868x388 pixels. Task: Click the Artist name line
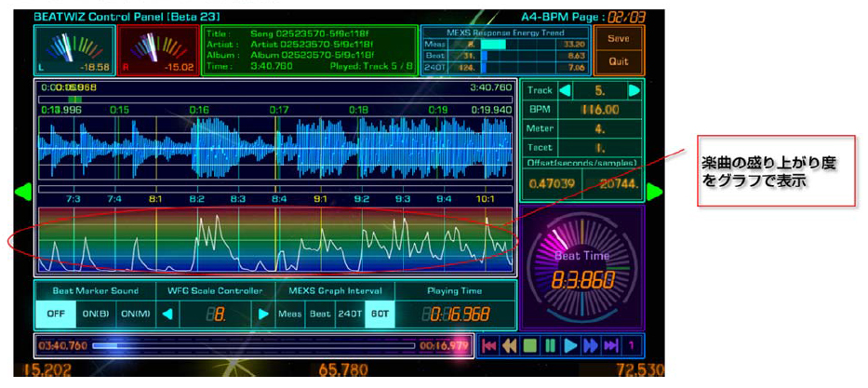311,45
